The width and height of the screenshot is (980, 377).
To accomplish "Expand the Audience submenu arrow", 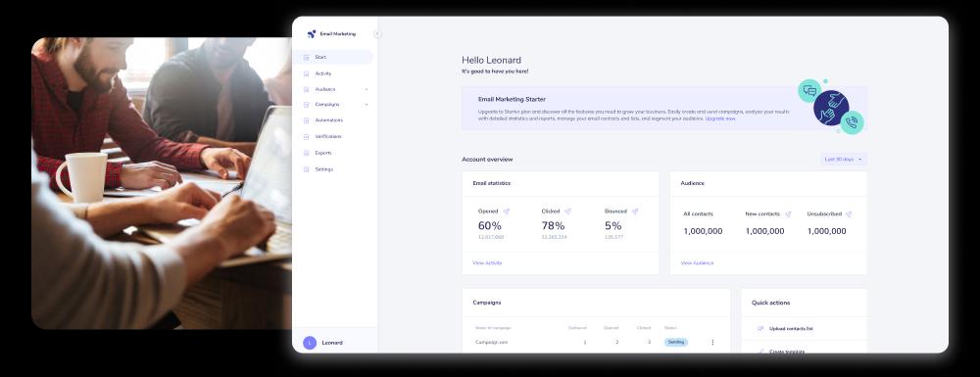I will pyautogui.click(x=367, y=89).
